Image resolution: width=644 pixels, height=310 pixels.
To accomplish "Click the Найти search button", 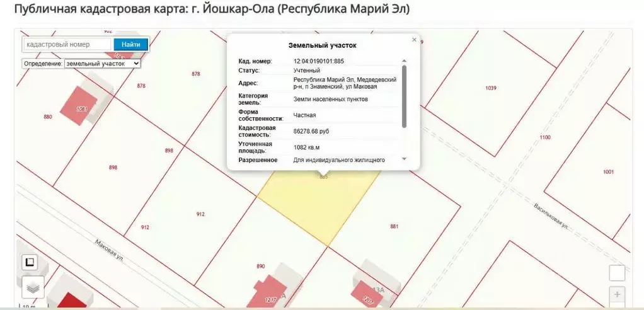I will point(130,44).
